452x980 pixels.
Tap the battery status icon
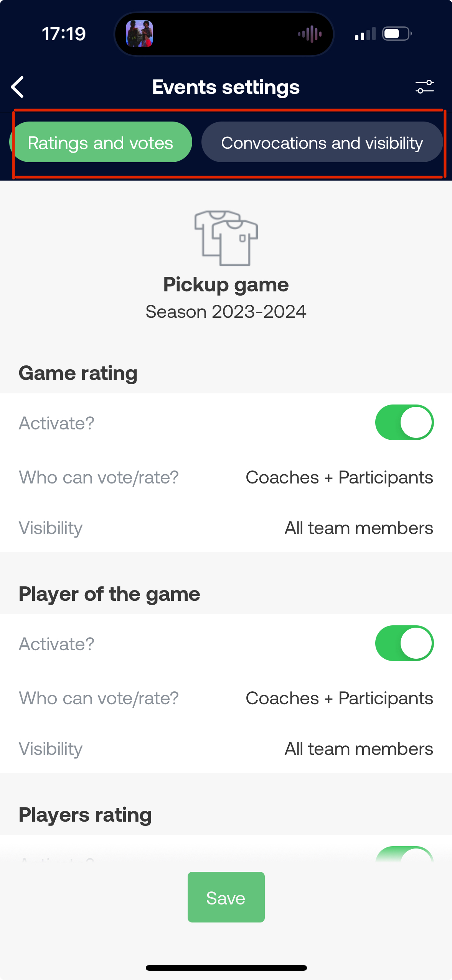[397, 34]
